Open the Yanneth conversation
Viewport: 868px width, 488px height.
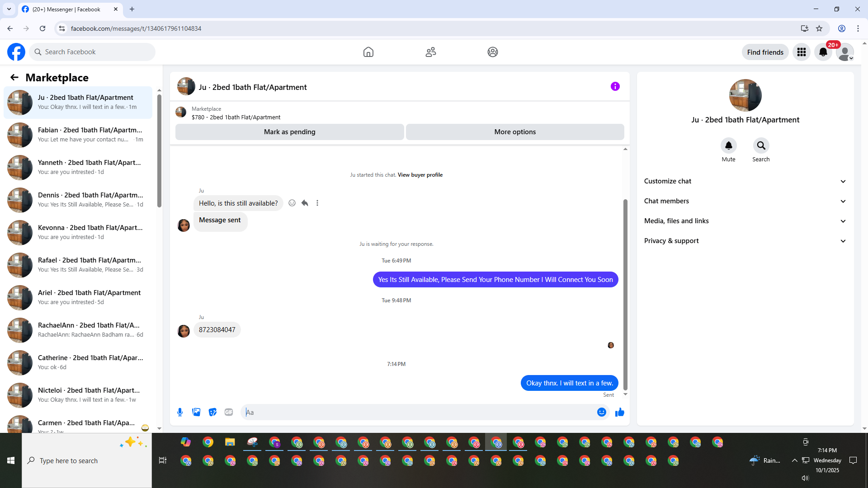coord(78,168)
